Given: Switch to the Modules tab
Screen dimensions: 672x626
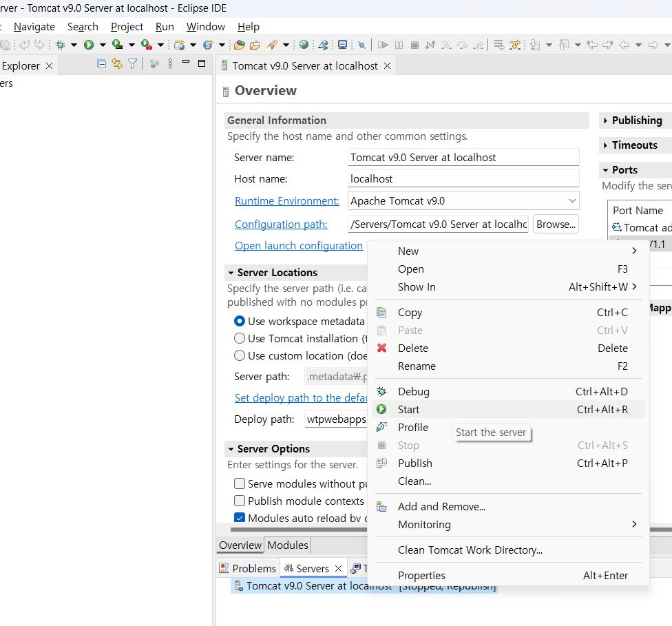Looking at the screenshot, I should [x=288, y=545].
